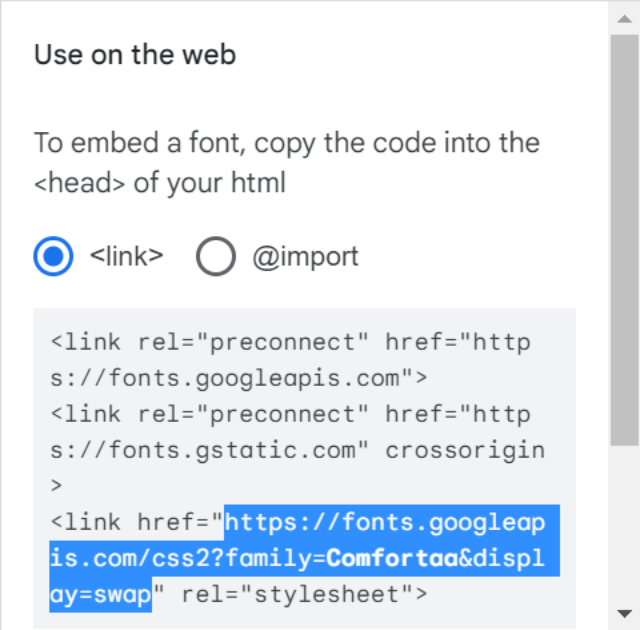Click the scrollbar down arrow
The image size is (640, 630).
point(624,613)
